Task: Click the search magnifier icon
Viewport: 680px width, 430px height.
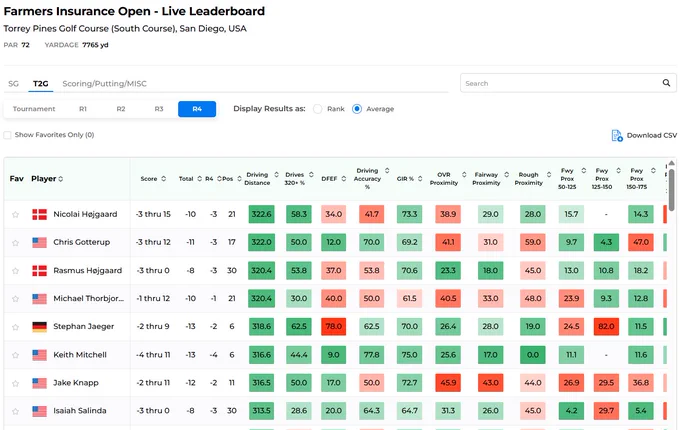Action: [x=666, y=83]
